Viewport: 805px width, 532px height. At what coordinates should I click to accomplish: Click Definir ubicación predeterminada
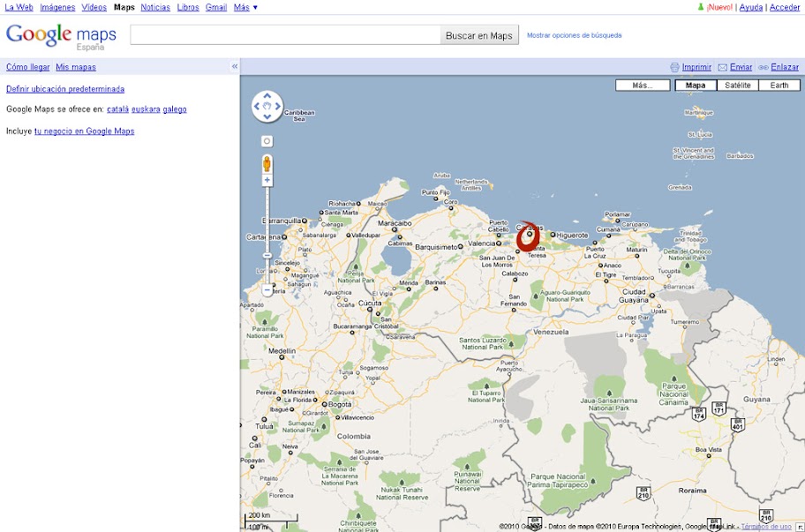[x=65, y=89]
